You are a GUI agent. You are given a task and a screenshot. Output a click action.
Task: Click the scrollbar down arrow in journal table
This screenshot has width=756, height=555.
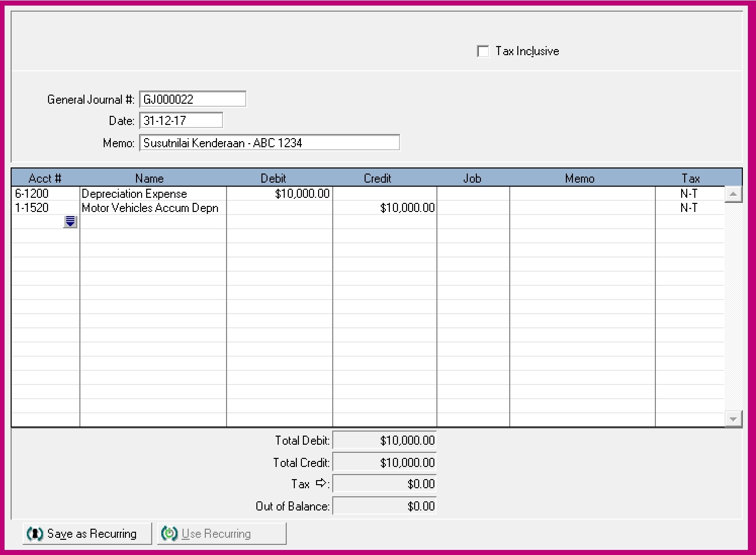click(733, 418)
